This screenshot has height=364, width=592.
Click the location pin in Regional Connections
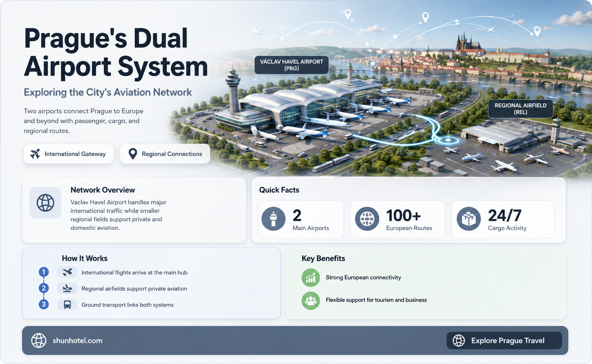click(133, 154)
